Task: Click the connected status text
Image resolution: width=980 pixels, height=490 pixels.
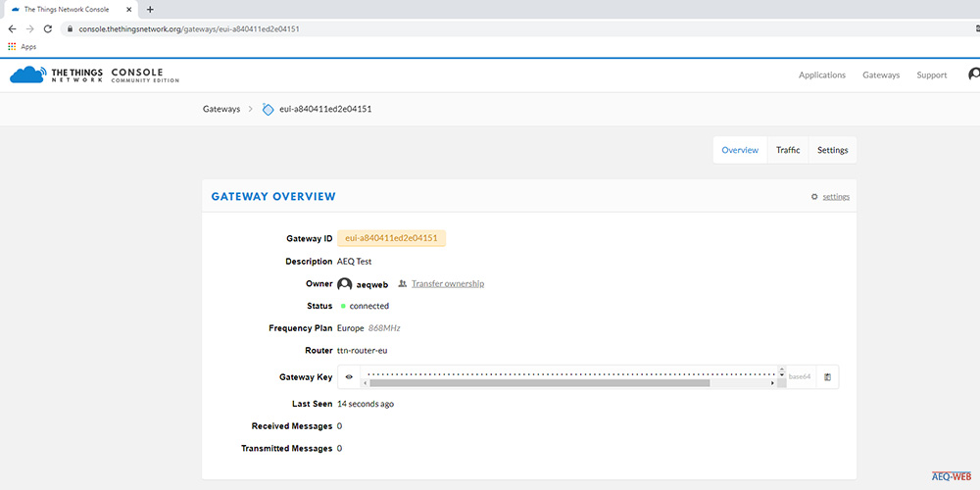Action: (x=368, y=306)
